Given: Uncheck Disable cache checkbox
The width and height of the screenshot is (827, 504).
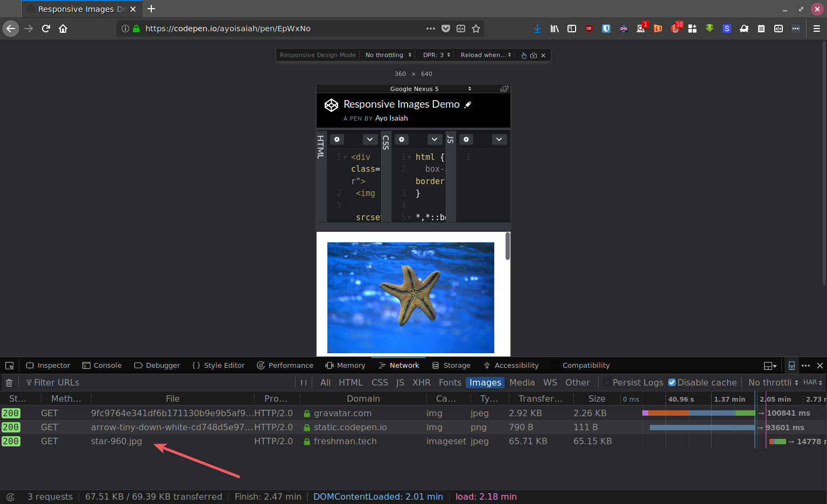Looking at the screenshot, I should point(672,383).
